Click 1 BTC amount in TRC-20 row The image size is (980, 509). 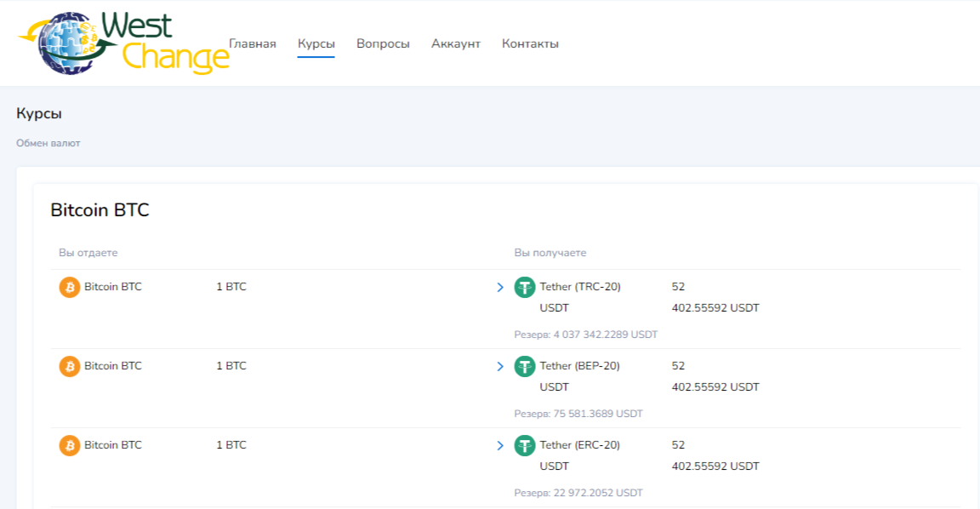pyautogui.click(x=231, y=286)
